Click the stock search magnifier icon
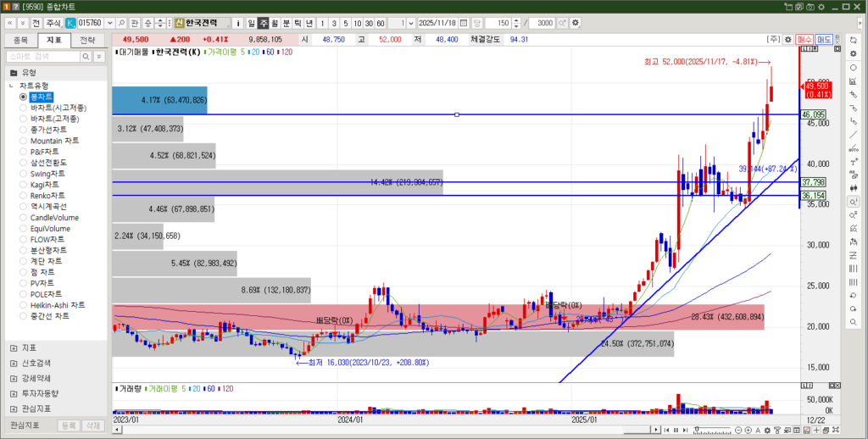 [121, 23]
